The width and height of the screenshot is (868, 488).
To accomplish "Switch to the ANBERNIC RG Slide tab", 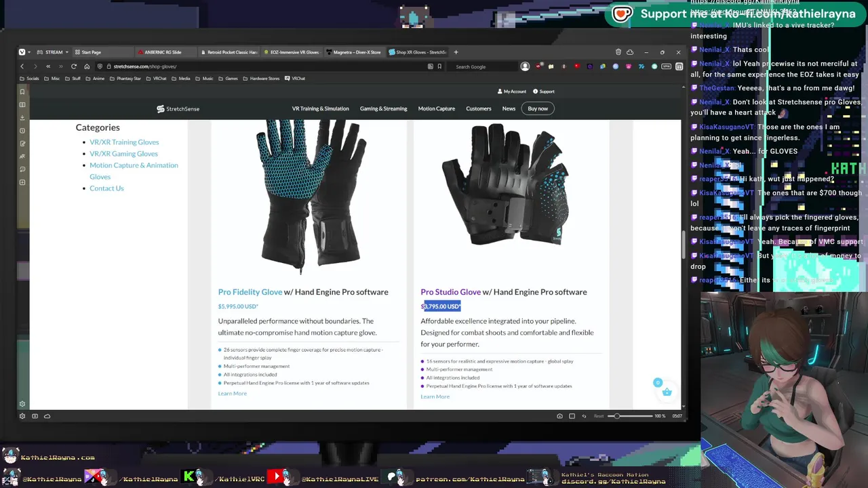I will pos(166,52).
